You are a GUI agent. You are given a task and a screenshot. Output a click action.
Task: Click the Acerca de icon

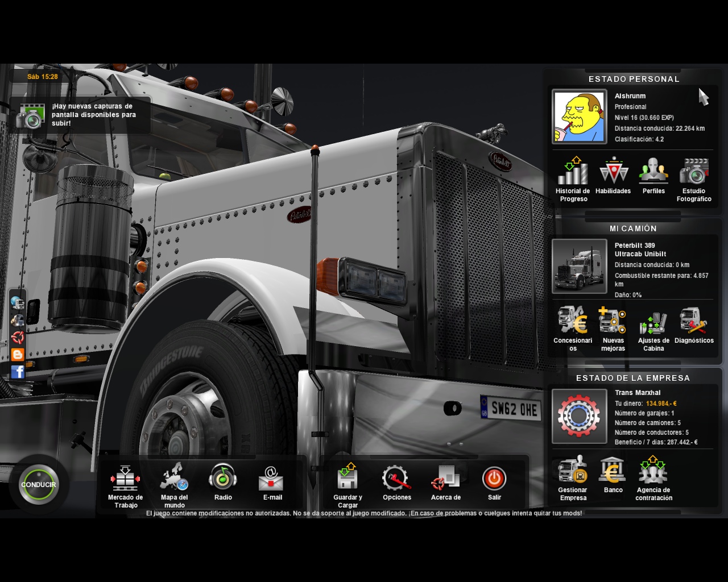445,479
